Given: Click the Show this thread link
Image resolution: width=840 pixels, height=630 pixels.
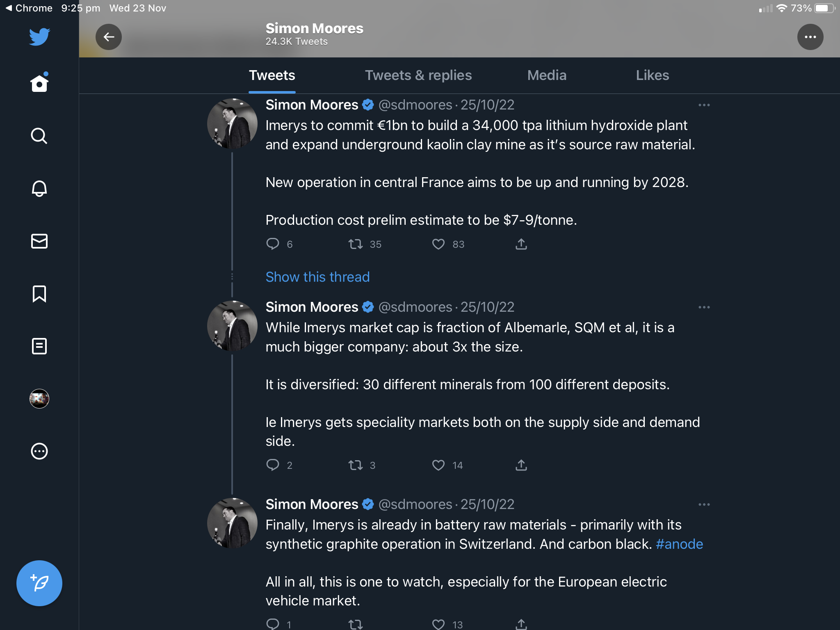Looking at the screenshot, I should coord(317,277).
